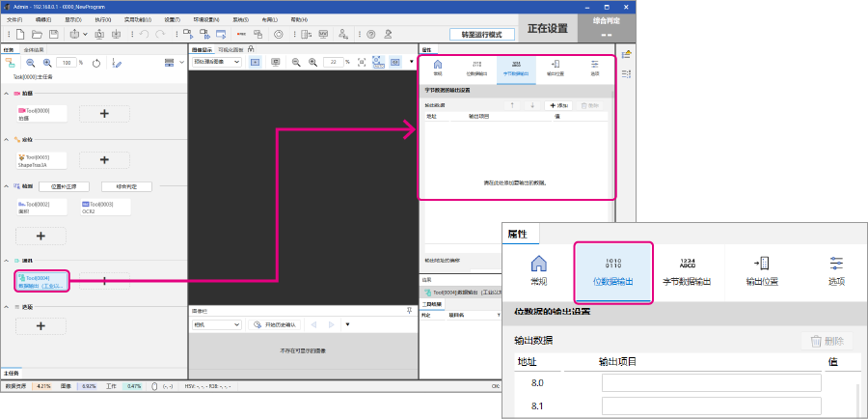Click the fit-to-window icon in image toolbar
Image resolution: width=868 pixels, height=419 pixels.
click(x=361, y=62)
